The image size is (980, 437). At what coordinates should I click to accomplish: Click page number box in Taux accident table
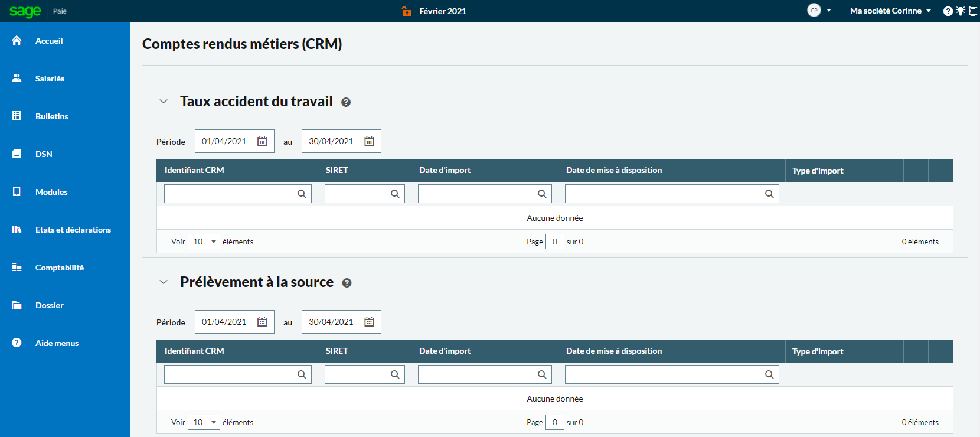pos(555,242)
